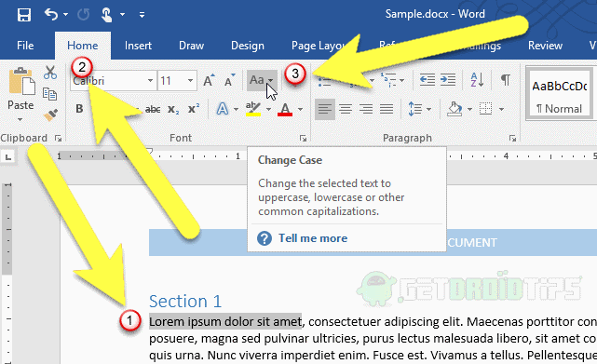Open the Review tab
Screen dimensions: 597x364
click(x=545, y=46)
